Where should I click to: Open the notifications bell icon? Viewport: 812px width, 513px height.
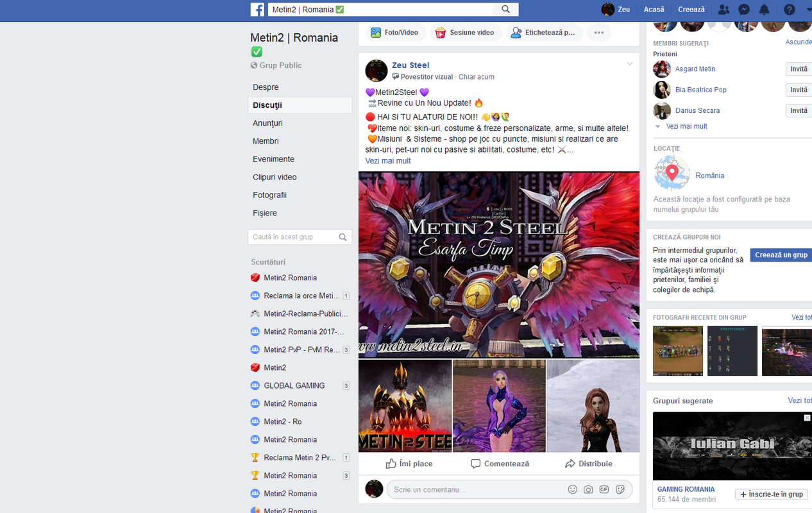pos(765,10)
